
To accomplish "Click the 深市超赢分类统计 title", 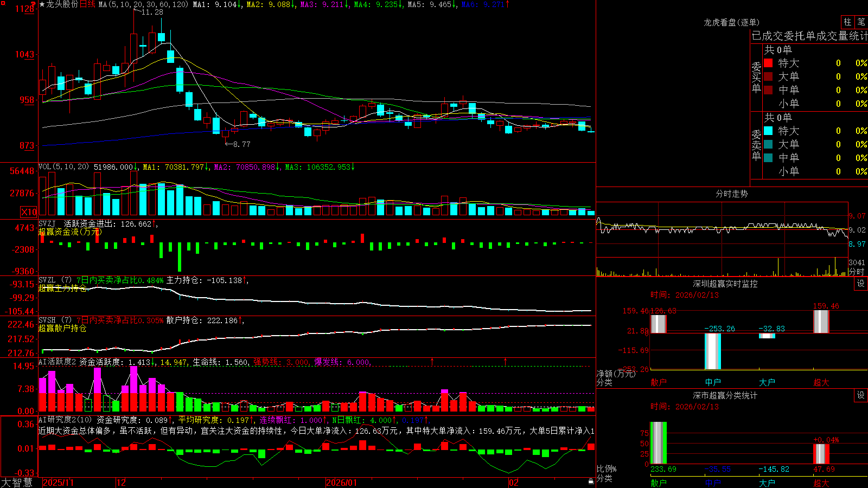I will pyautogui.click(x=725, y=395).
